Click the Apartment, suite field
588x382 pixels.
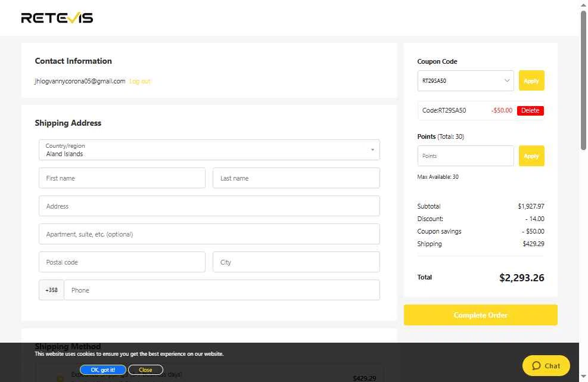209,234
